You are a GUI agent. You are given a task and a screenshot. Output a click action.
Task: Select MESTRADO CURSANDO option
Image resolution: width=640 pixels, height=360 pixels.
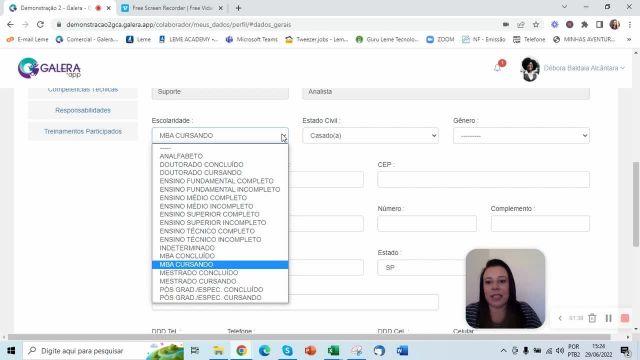[220, 281]
